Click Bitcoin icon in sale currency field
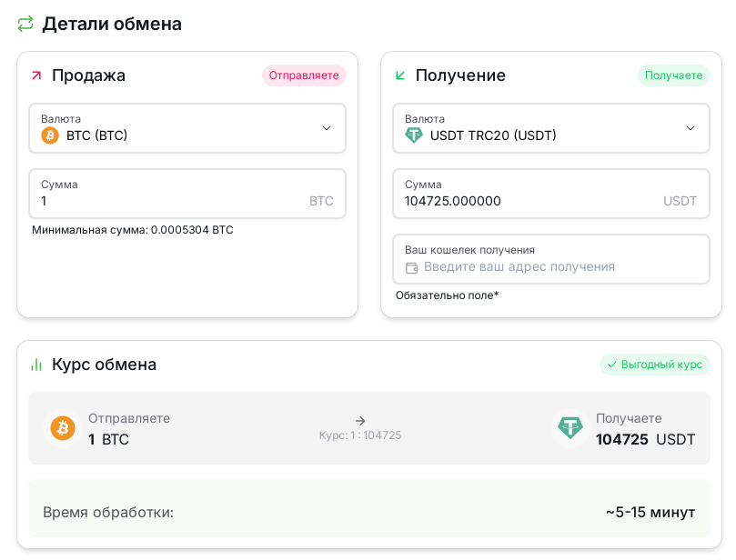The image size is (736, 560). (x=50, y=135)
